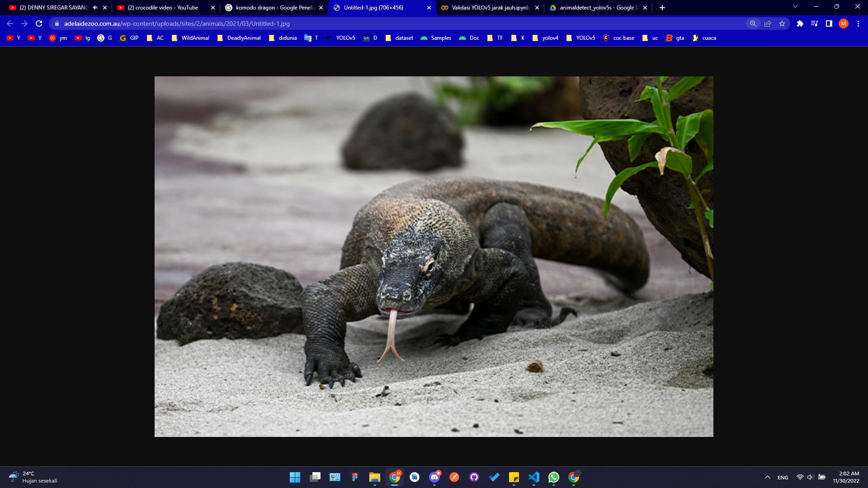Switch ENG input language

[x=783, y=477]
